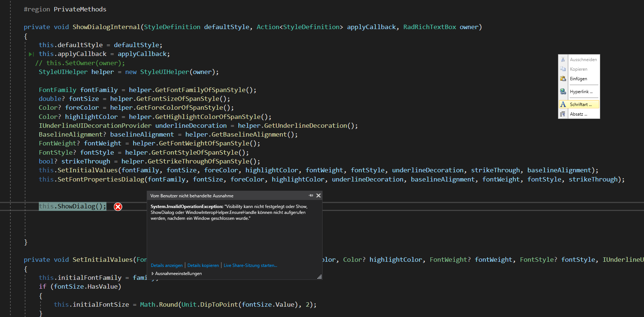Close the 'Vom Benutzer nicht behandelte Ausnahme' popup

(319, 196)
